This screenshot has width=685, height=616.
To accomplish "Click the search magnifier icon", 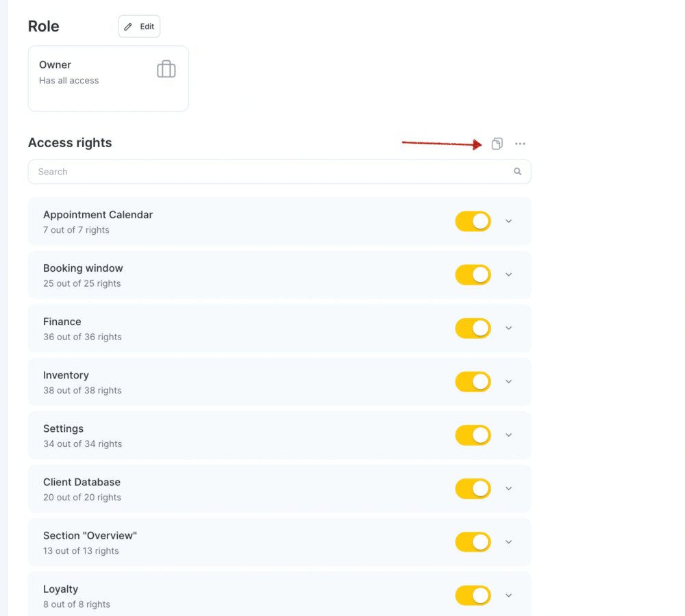I will point(517,172).
